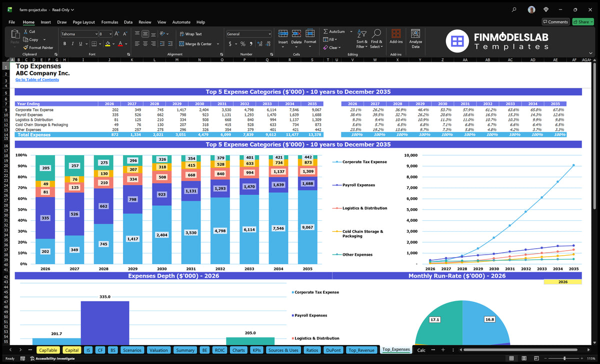This screenshot has height=364, width=600.
Task: Increase the font size with the larger A
Action: (x=117, y=33)
